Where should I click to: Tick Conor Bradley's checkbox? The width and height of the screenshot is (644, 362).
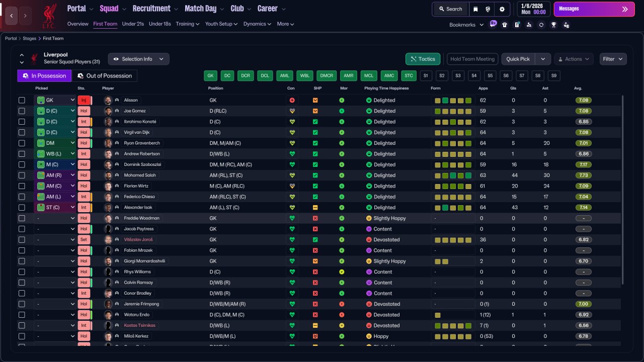click(x=22, y=293)
